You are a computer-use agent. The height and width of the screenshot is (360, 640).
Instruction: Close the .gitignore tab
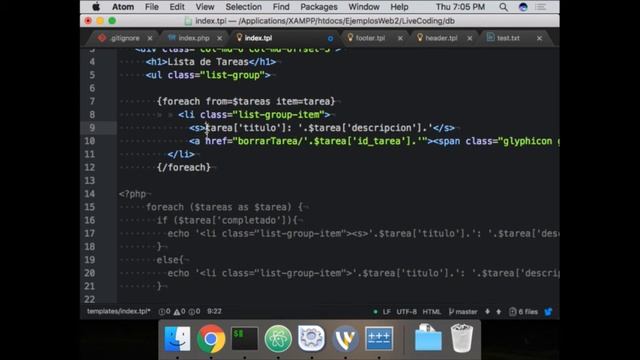pos(150,38)
